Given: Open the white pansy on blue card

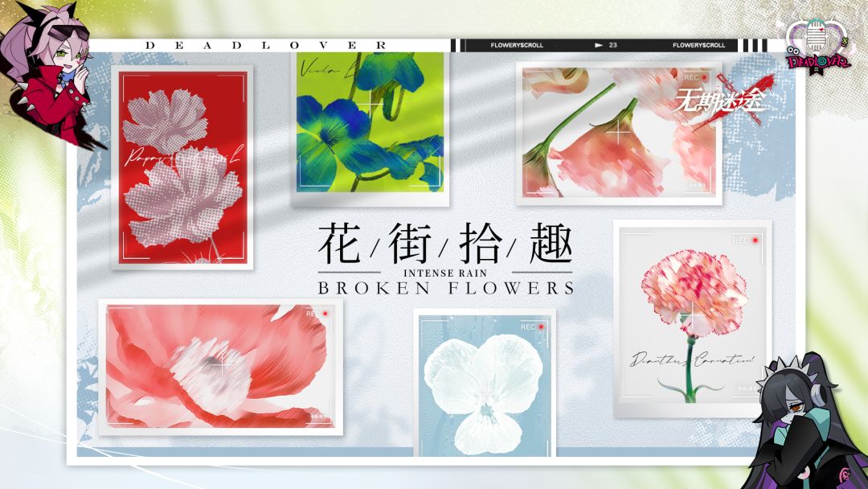Looking at the screenshot, I should [485, 383].
